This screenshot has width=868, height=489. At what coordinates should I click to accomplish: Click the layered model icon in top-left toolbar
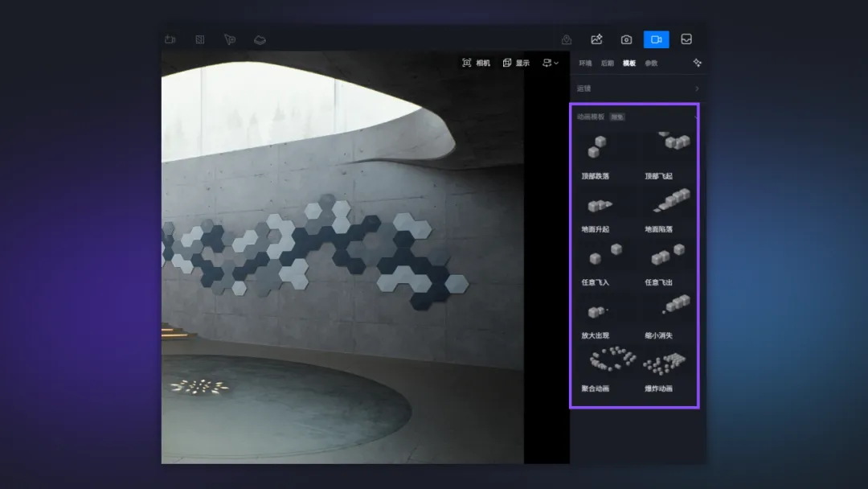coord(260,39)
